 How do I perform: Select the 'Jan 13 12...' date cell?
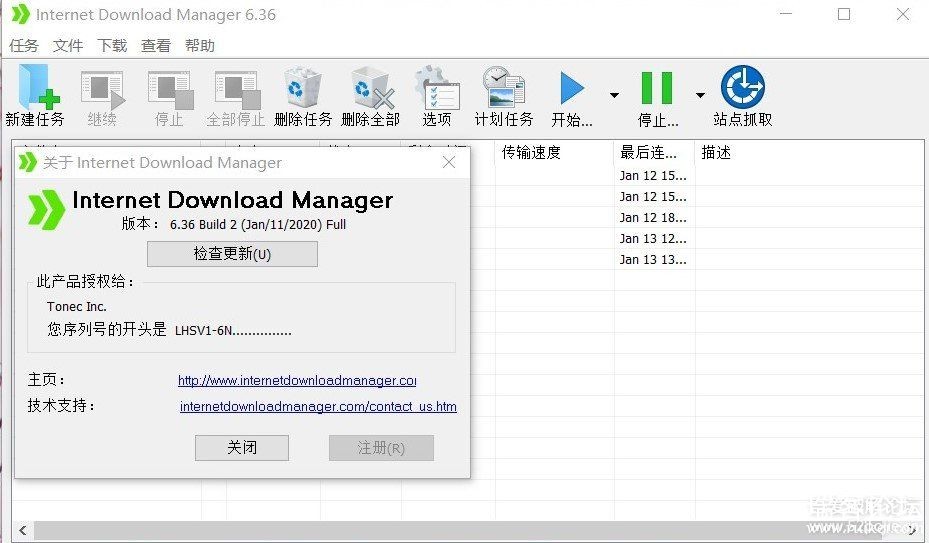[x=653, y=238]
